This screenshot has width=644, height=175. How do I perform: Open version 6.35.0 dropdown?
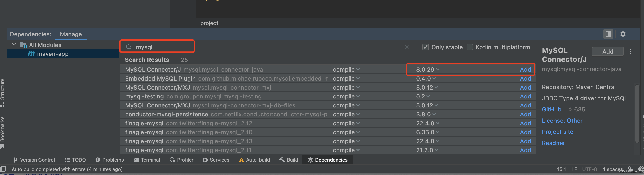coord(427,132)
